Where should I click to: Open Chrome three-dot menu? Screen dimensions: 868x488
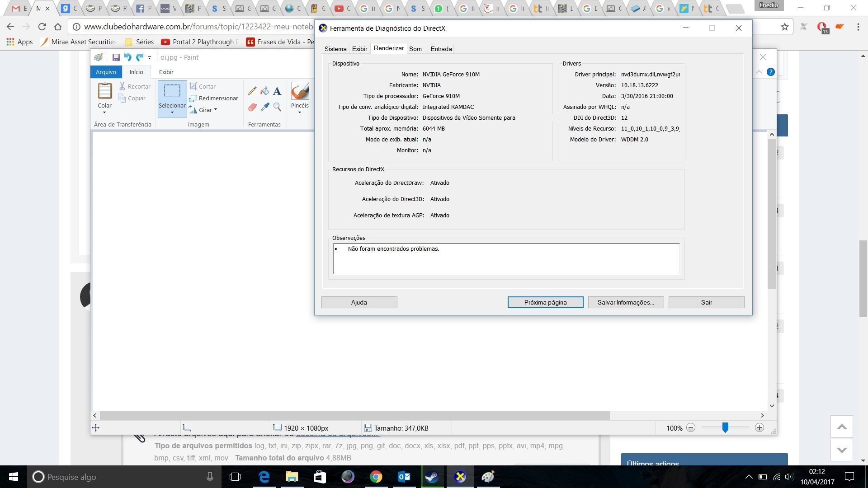tap(858, 27)
